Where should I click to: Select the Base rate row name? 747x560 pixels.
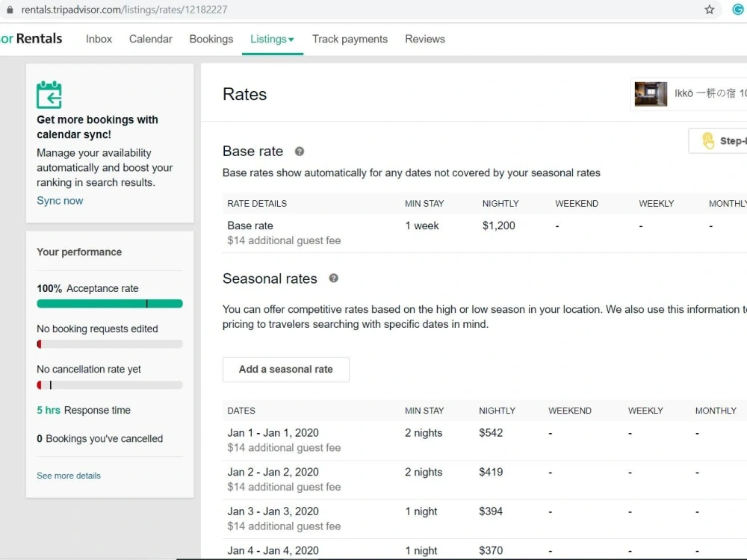[x=250, y=225]
